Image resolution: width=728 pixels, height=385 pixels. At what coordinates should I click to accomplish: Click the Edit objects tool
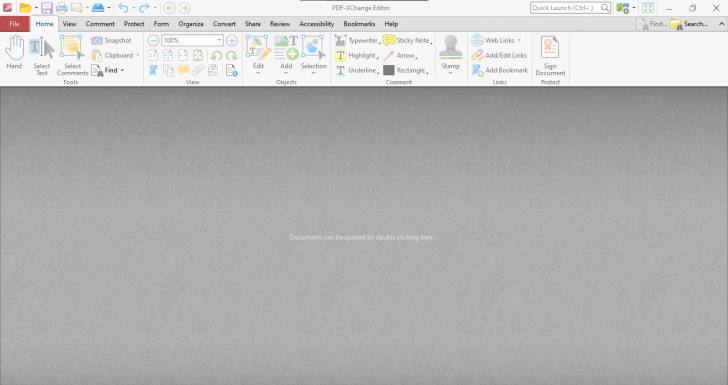258,54
